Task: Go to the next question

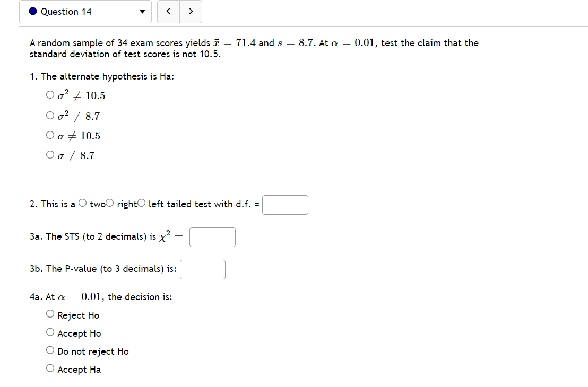Action: (x=191, y=11)
